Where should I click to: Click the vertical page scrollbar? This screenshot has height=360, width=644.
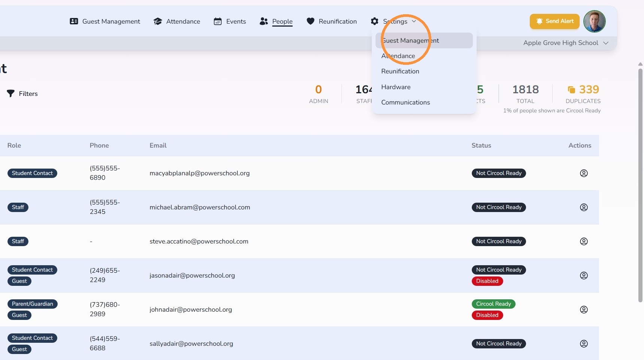point(640,185)
